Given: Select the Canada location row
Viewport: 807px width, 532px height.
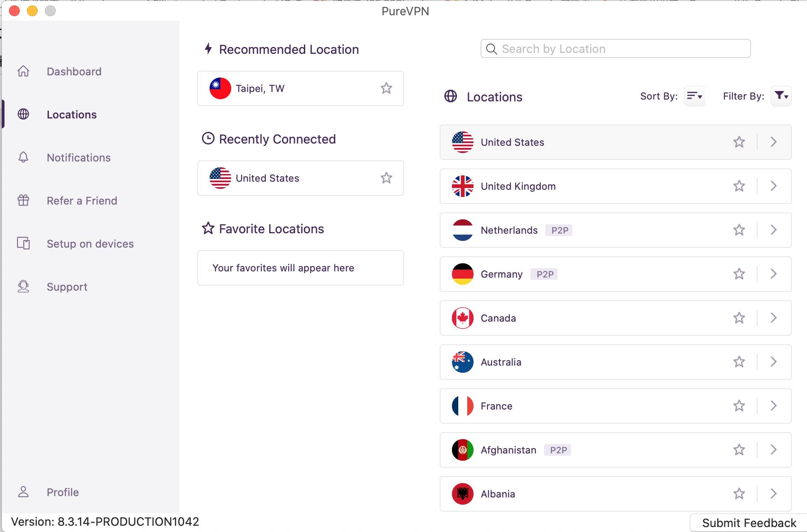Looking at the screenshot, I should point(616,318).
